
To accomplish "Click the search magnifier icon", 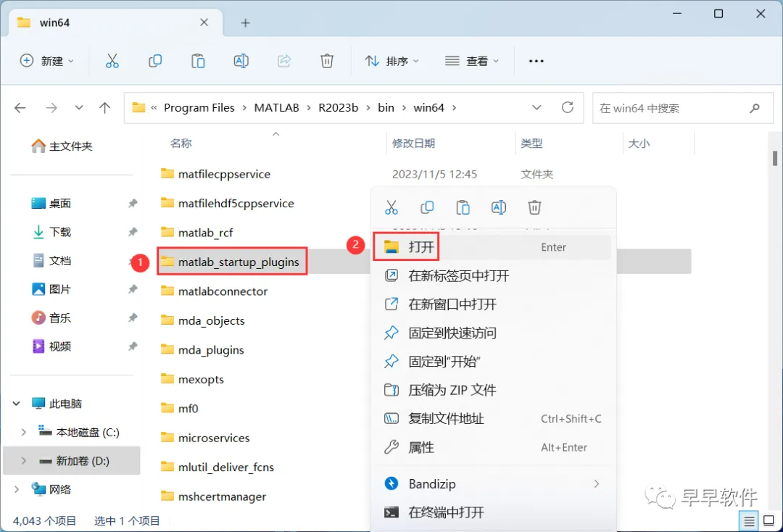I will [x=755, y=108].
